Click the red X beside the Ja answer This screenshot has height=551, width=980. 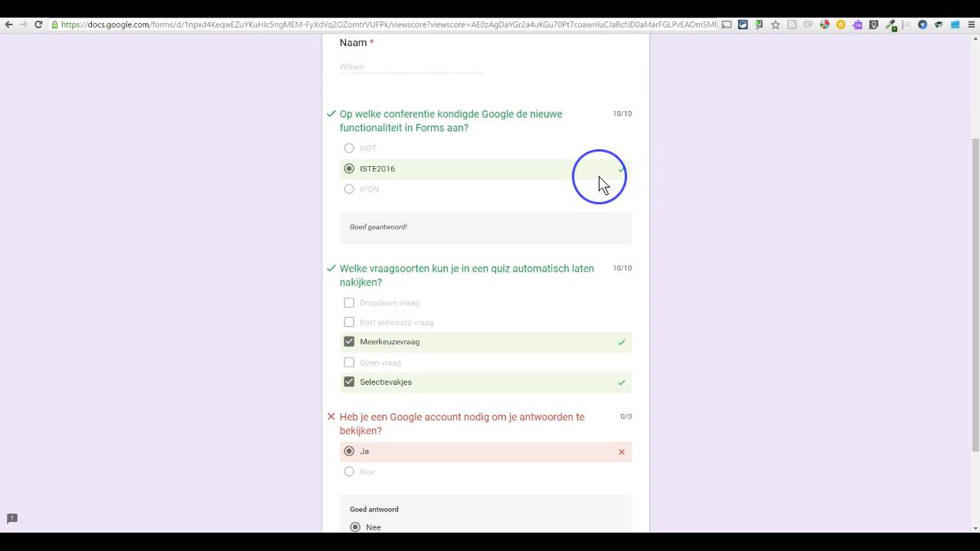622,452
